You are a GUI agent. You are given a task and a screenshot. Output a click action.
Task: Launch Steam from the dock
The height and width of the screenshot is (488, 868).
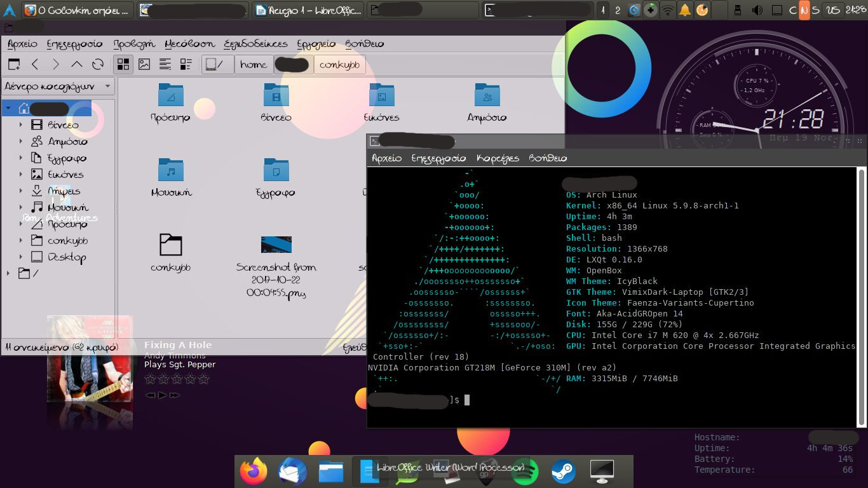pos(563,471)
